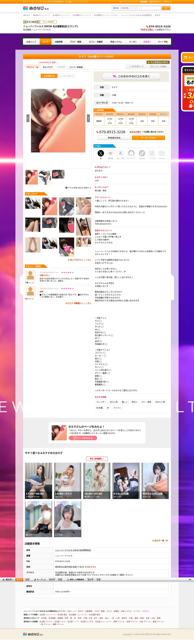Click メッセージを送る button
The width and height of the screenshot is (194, 644).
159,66
